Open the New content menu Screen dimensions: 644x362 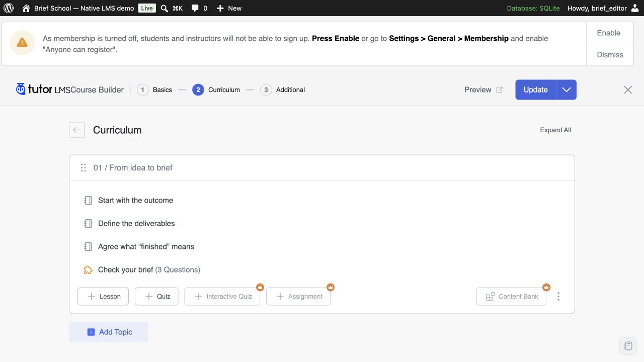[x=229, y=8]
